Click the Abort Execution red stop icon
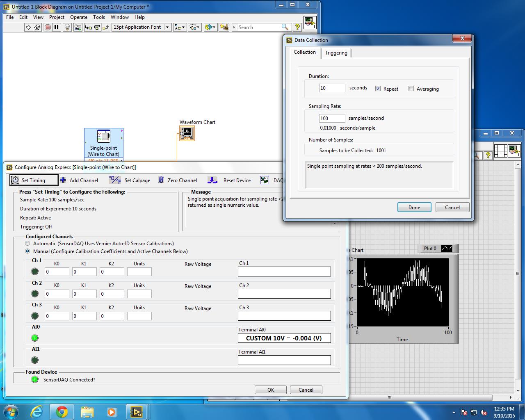The height and width of the screenshot is (420, 525). 48,27
